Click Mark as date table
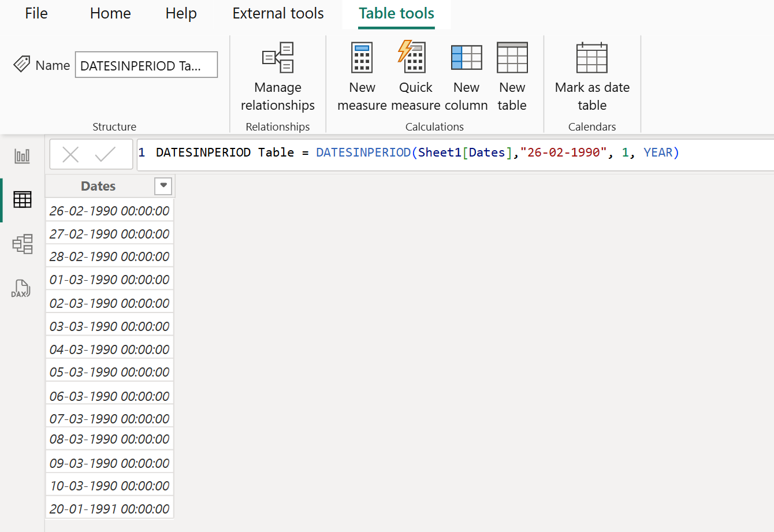 click(591, 74)
